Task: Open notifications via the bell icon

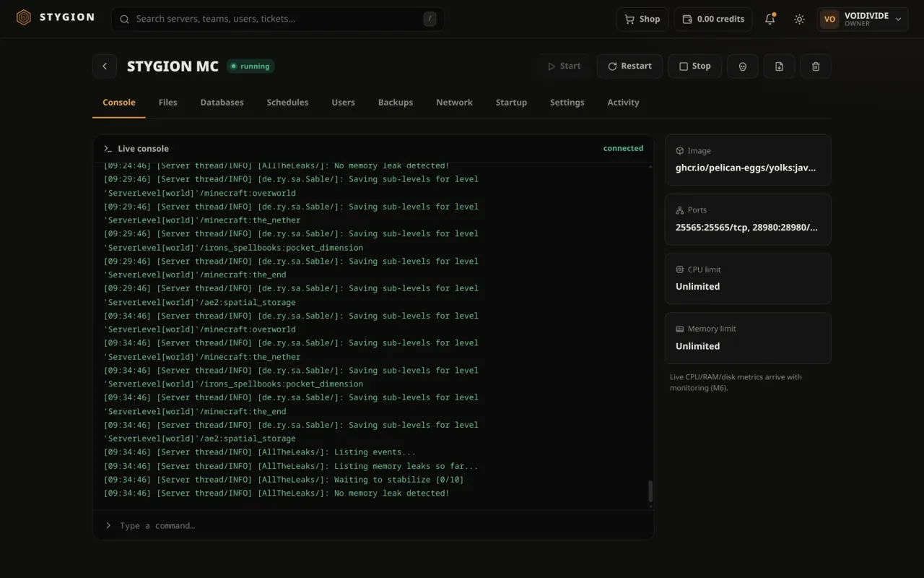Action: [770, 20]
